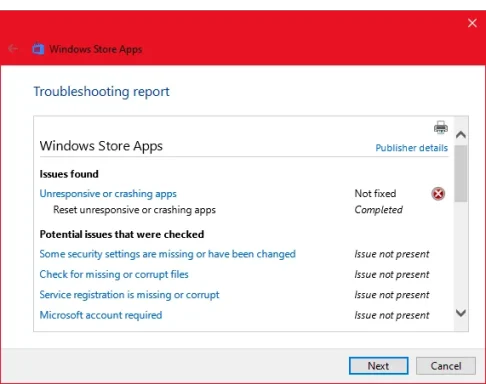Select Issue not present beside Service registration
This screenshot has width=486, height=384.
click(392, 295)
